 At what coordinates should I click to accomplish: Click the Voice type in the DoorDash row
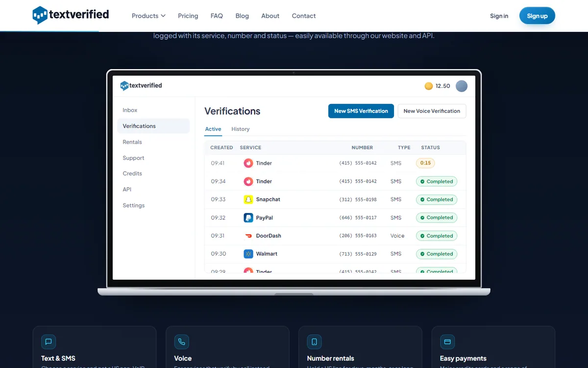pyautogui.click(x=397, y=236)
